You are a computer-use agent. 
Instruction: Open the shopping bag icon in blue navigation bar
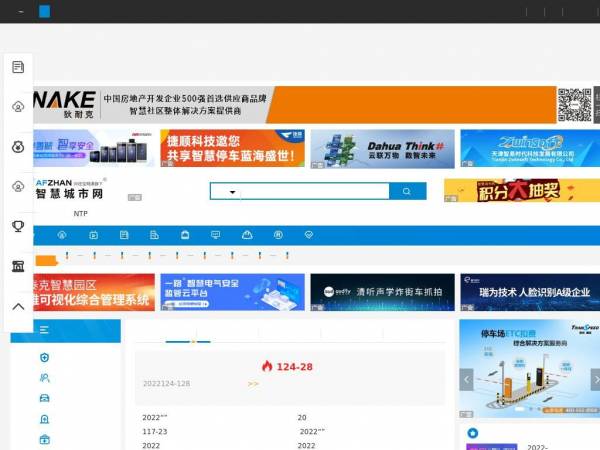tap(185, 235)
